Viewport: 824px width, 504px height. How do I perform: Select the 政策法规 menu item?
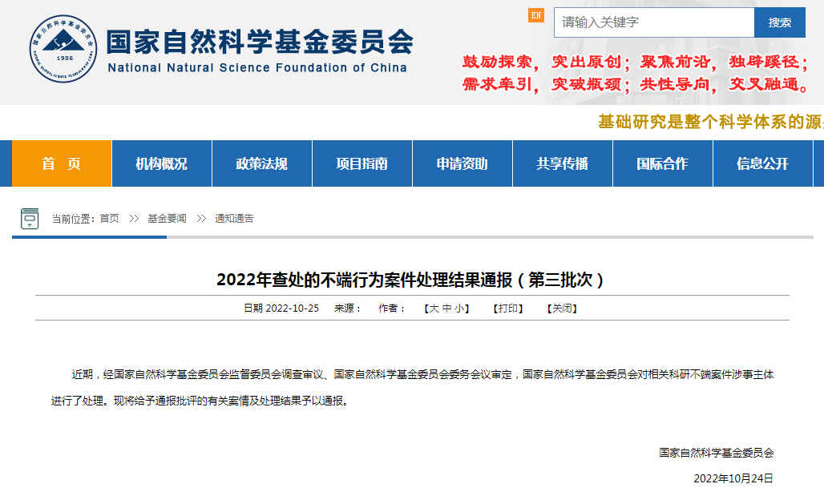(262, 163)
